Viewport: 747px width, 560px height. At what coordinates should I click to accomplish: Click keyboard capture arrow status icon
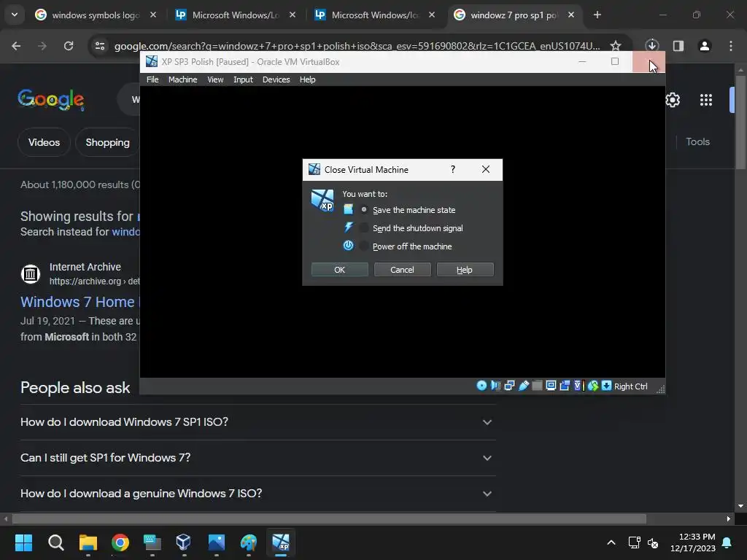click(x=606, y=386)
